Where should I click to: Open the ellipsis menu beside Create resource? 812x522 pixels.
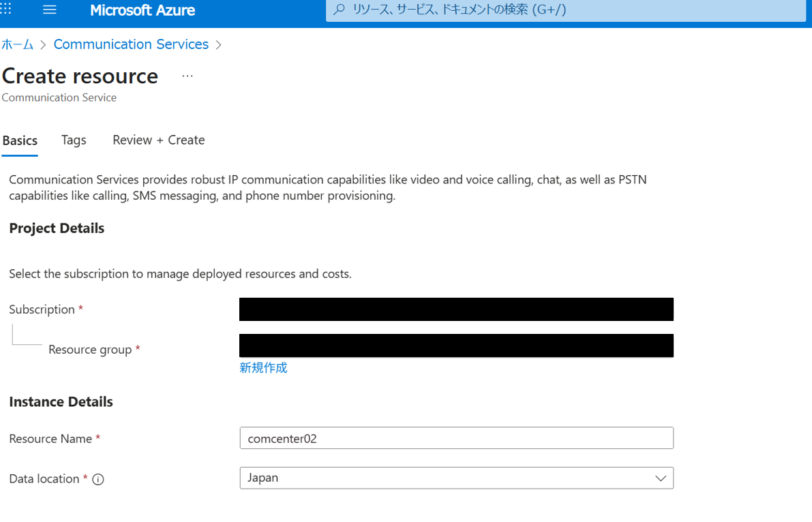(x=187, y=76)
